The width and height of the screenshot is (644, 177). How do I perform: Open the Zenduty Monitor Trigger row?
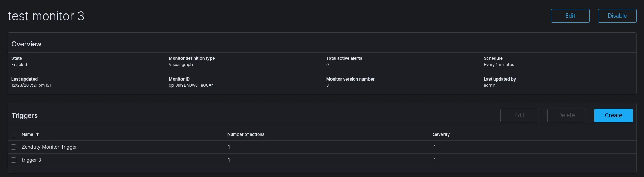pyautogui.click(x=49, y=147)
